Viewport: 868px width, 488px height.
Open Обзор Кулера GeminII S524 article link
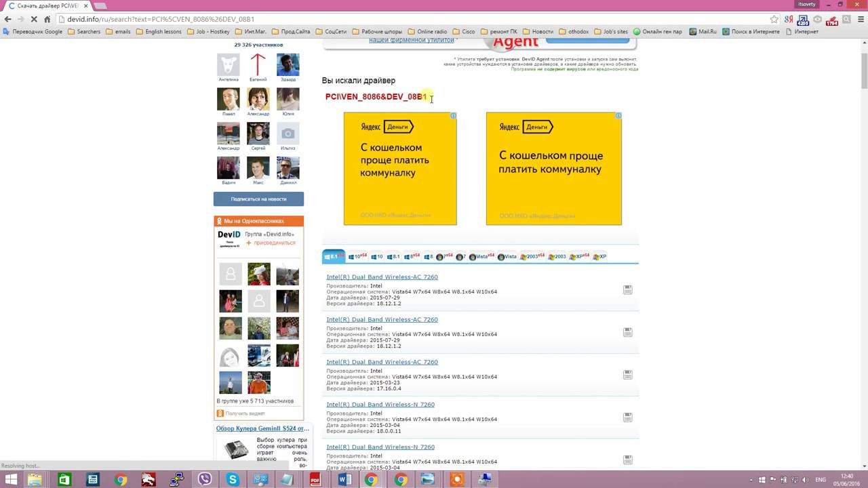(262, 428)
